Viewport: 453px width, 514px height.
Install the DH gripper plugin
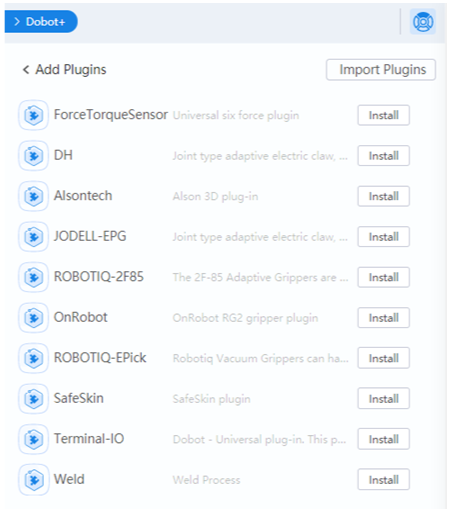click(x=384, y=156)
